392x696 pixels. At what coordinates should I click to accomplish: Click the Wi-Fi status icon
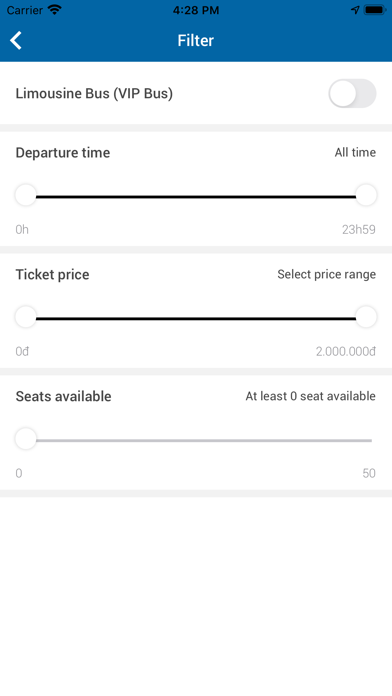pyautogui.click(x=55, y=10)
